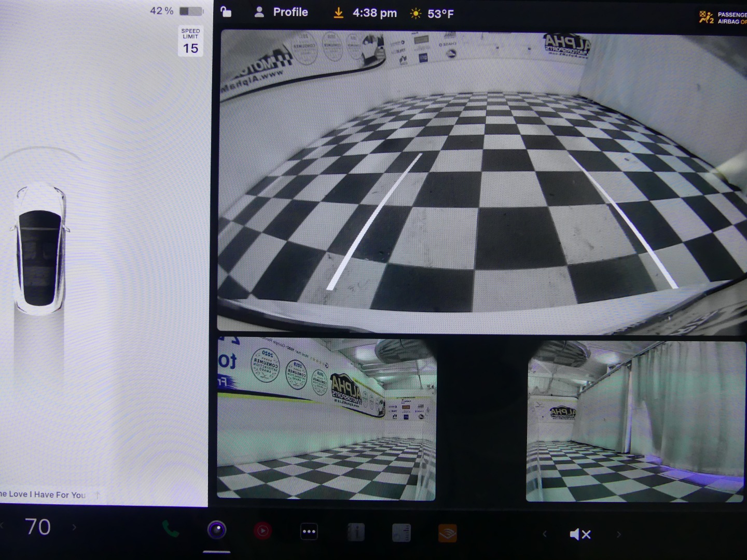The height and width of the screenshot is (560, 747).
Task: Open the Profile menu
Action: click(x=282, y=12)
